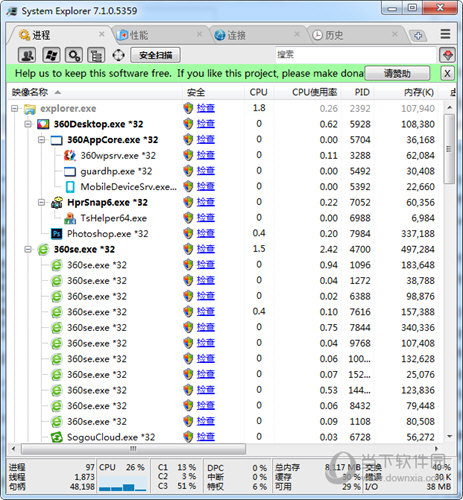463x500 pixels.
Task: Click security shield icon for explorer.exe
Action: coord(188,108)
